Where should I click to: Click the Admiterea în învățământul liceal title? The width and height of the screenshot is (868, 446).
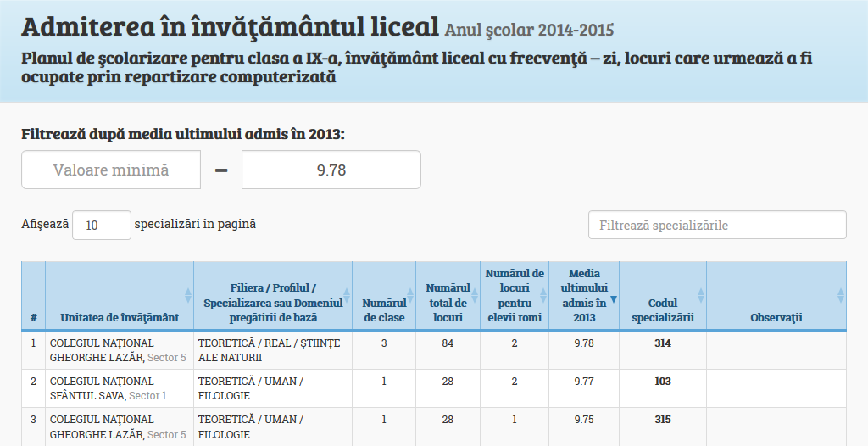pyautogui.click(x=231, y=26)
